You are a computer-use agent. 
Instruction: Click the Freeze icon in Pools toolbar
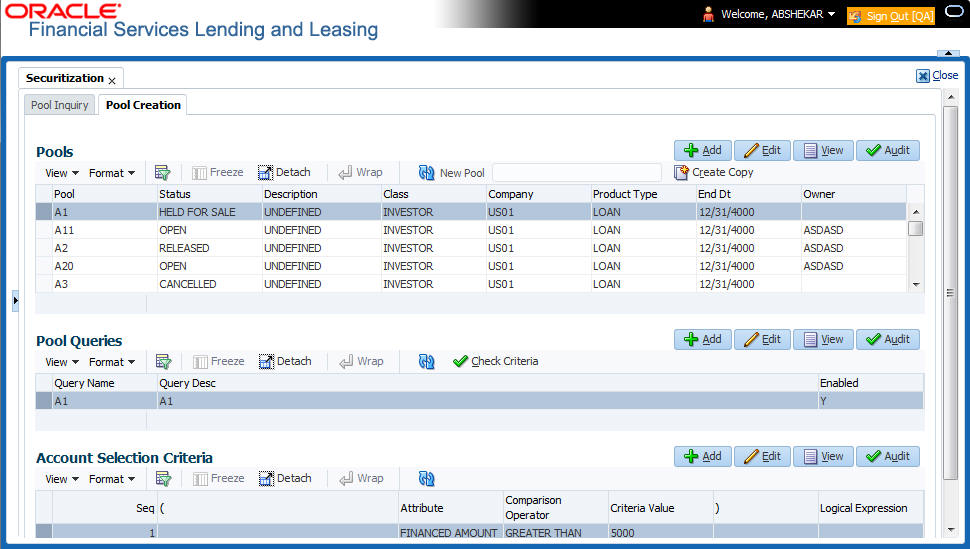pos(199,173)
